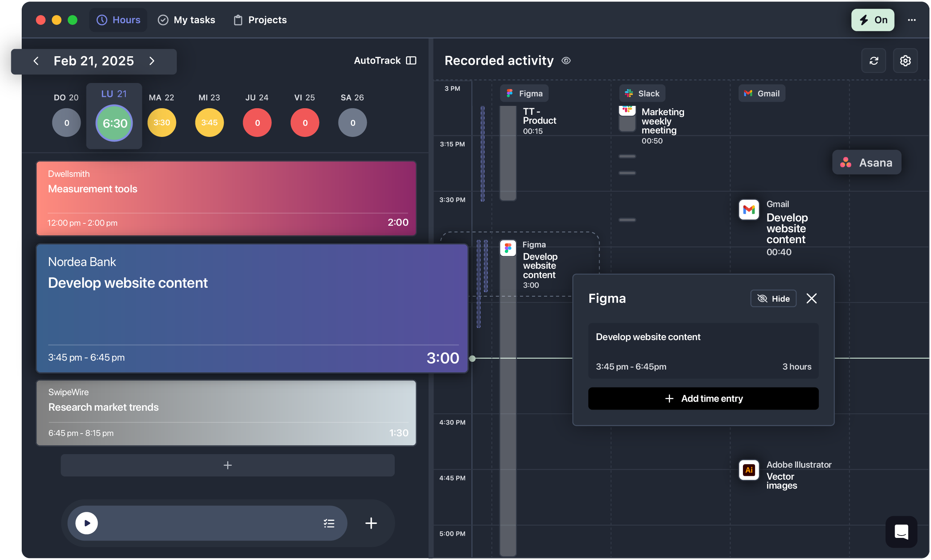Click the Figma icon on the recorded activity entry
The image size is (931, 560).
coord(508,249)
